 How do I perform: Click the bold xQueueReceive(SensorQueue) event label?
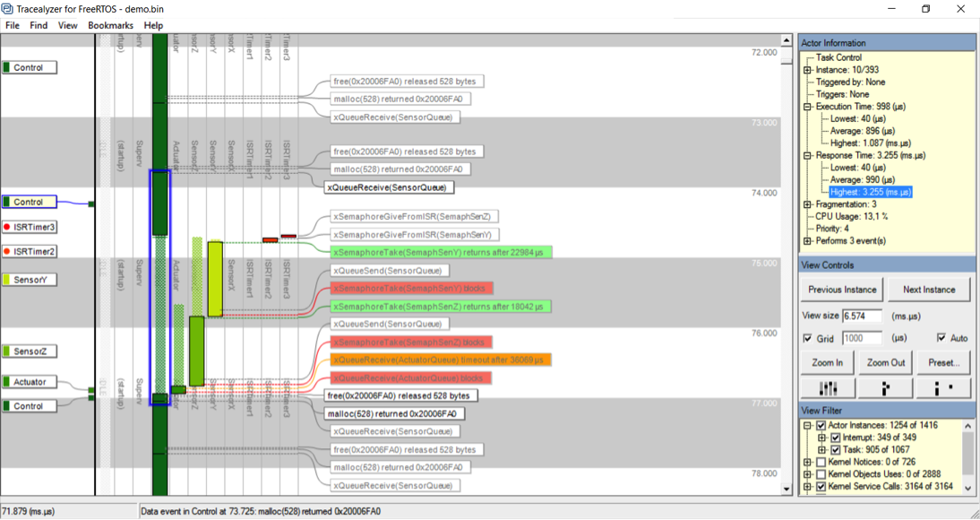(389, 187)
